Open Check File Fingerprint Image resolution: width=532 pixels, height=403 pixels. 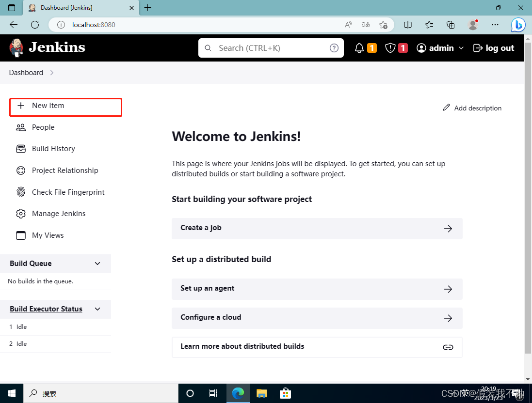pyautogui.click(x=68, y=192)
